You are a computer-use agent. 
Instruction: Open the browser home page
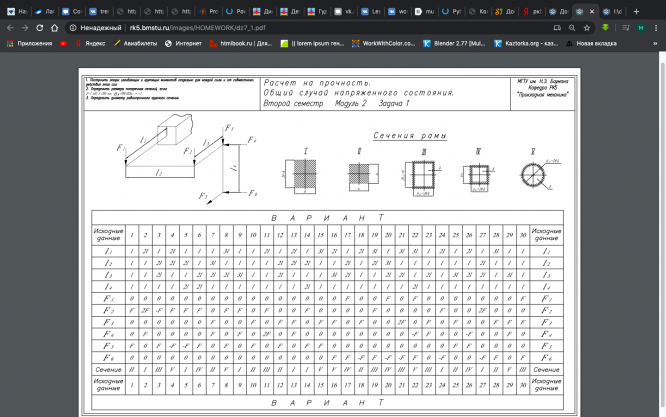(x=54, y=28)
